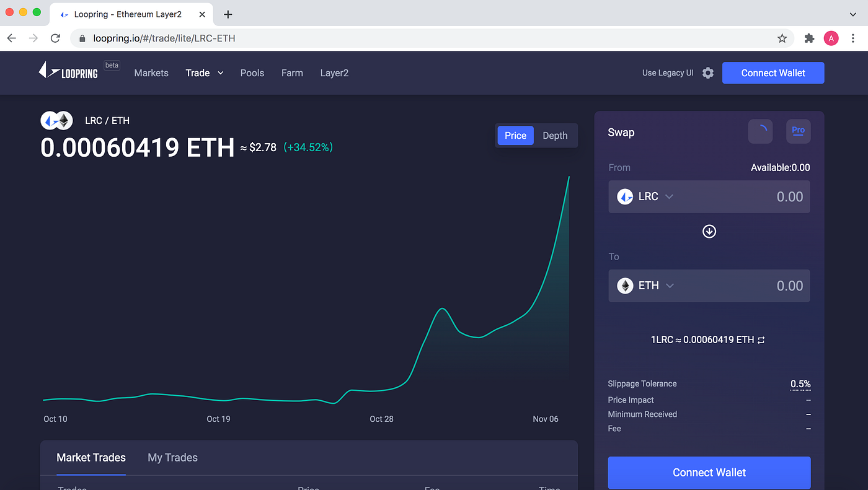Screen dimensions: 868x490
Task: Click the LRC/ETH pair token icons
Action: (57, 120)
